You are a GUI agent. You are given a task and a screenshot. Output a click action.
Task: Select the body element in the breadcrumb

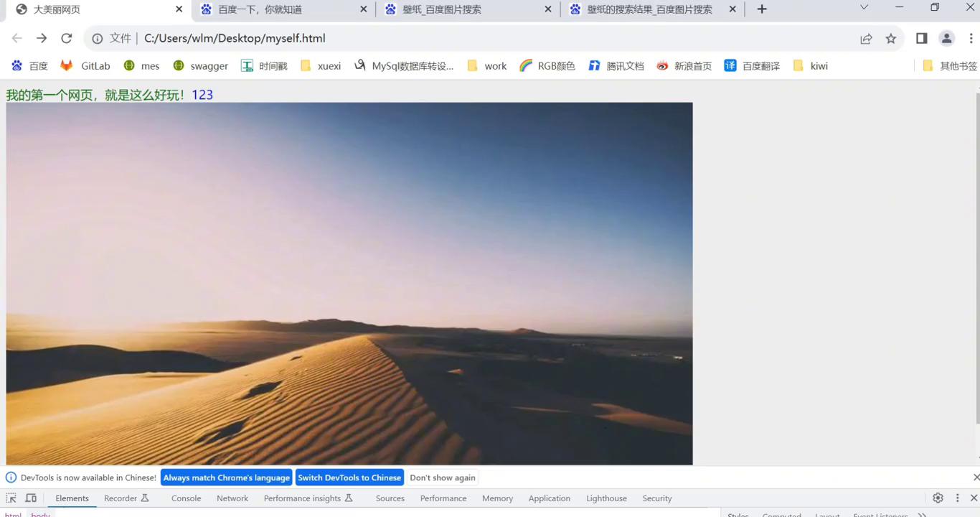coord(40,515)
